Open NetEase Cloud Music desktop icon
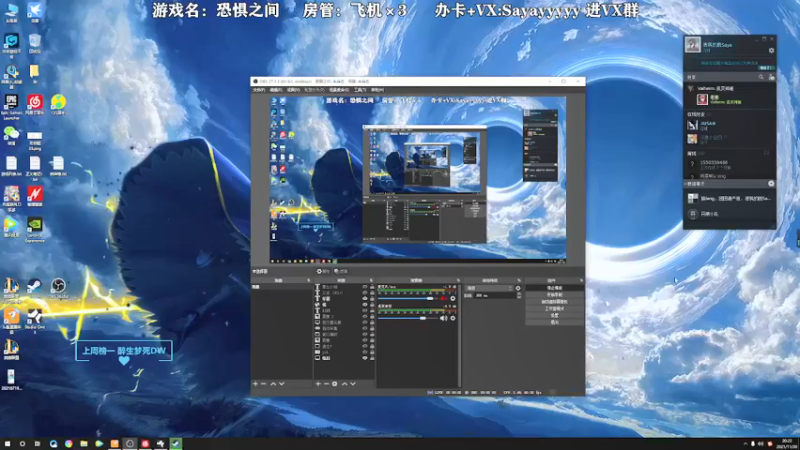The image size is (800, 450). coord(34,105)
